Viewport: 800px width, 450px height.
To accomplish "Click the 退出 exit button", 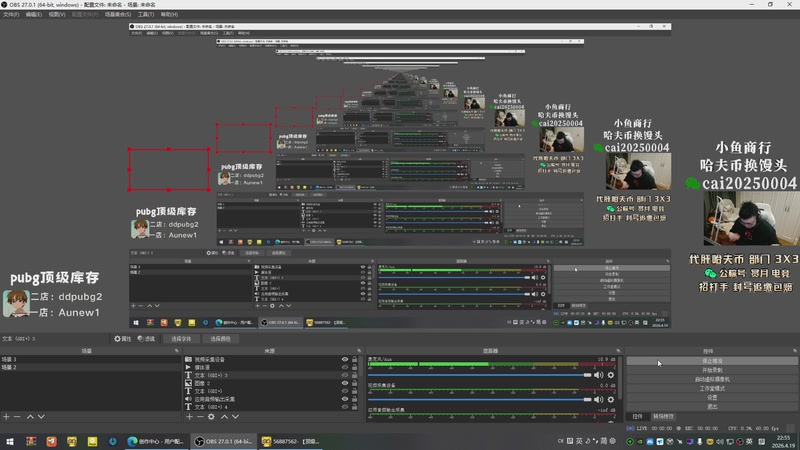I will (x=712, y=407).
